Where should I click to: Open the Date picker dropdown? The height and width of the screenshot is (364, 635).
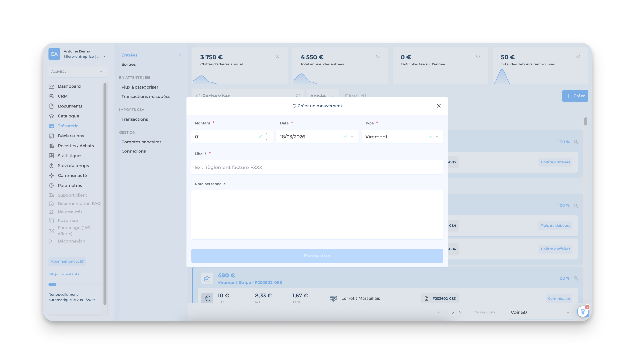pos(352,137)
